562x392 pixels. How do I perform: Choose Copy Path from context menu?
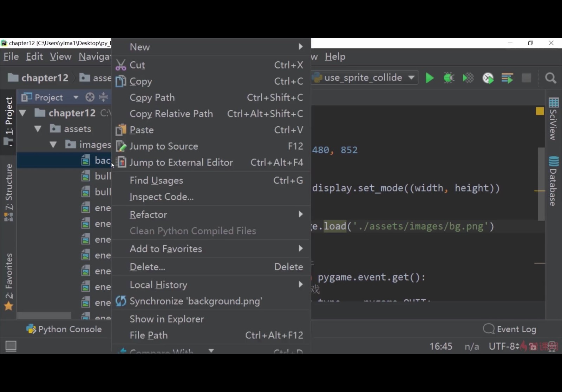[211, 97]
